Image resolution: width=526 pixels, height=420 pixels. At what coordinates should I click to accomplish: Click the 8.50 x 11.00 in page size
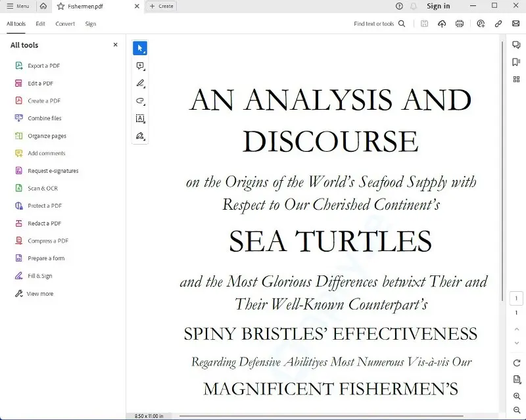tap(149, 416)
